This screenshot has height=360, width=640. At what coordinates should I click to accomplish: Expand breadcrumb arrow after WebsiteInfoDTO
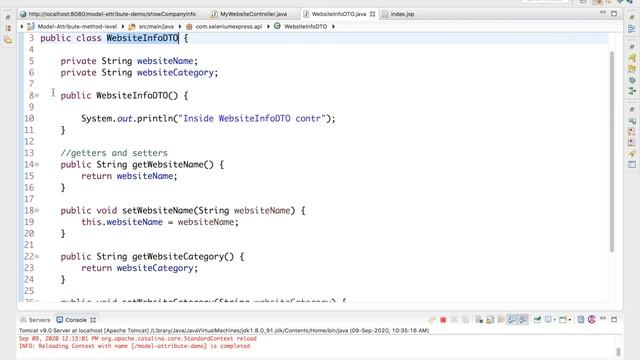pos(333,26)
